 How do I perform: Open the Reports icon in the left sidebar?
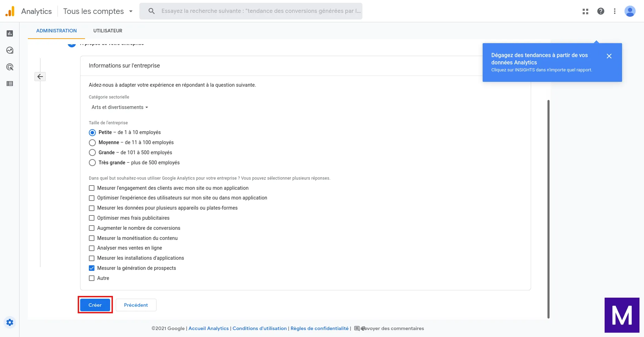(10, 33)
